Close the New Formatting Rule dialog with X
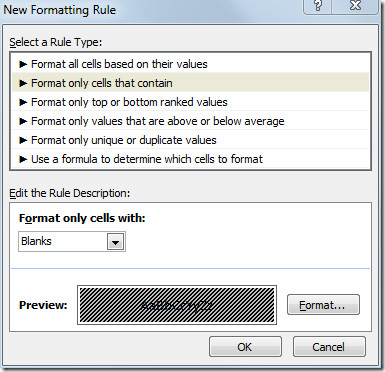This screenshot has width=385, height=372. pos(355,6)
